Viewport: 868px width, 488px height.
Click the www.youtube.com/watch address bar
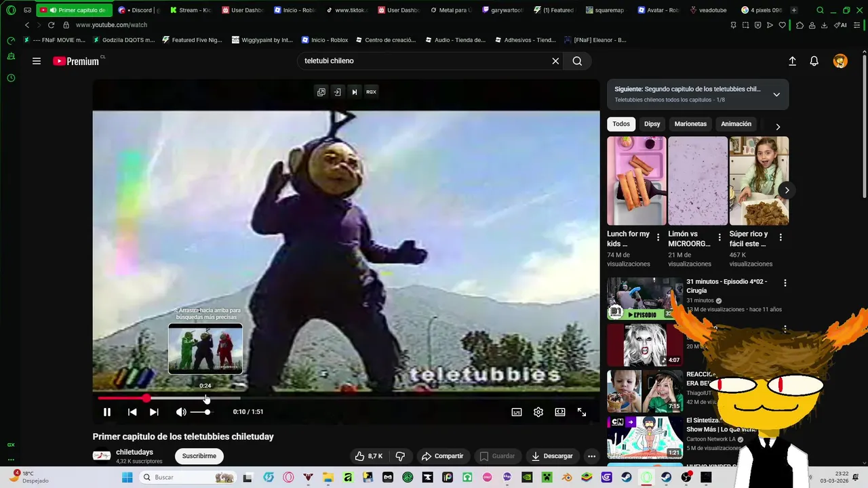point(111,25)
